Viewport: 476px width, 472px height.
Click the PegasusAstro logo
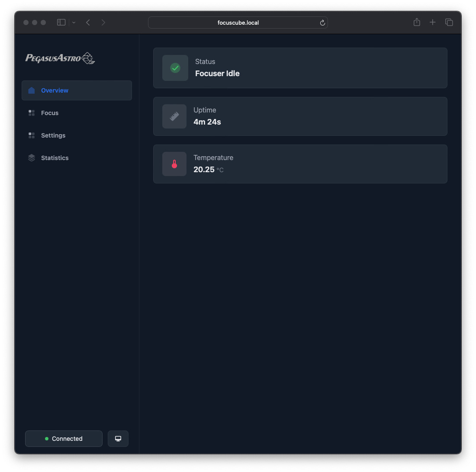click(x=60, y=58)
